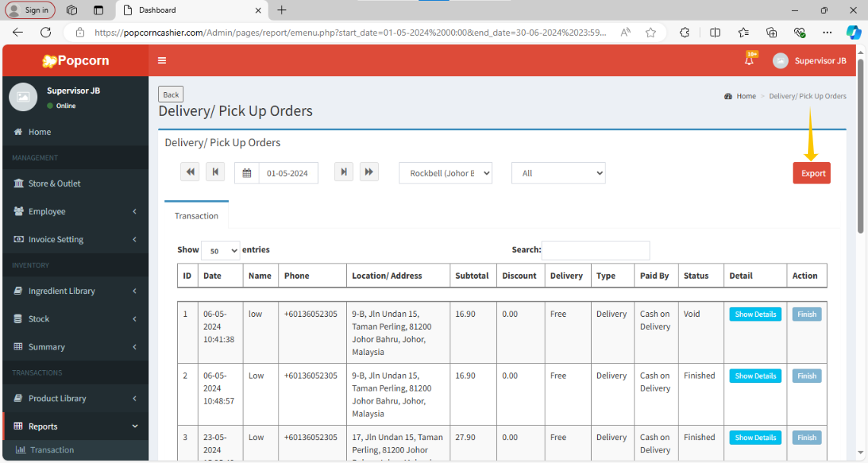Open browser read aloud icon
Viewport: 868px width, 463px height.
[625, 33]
